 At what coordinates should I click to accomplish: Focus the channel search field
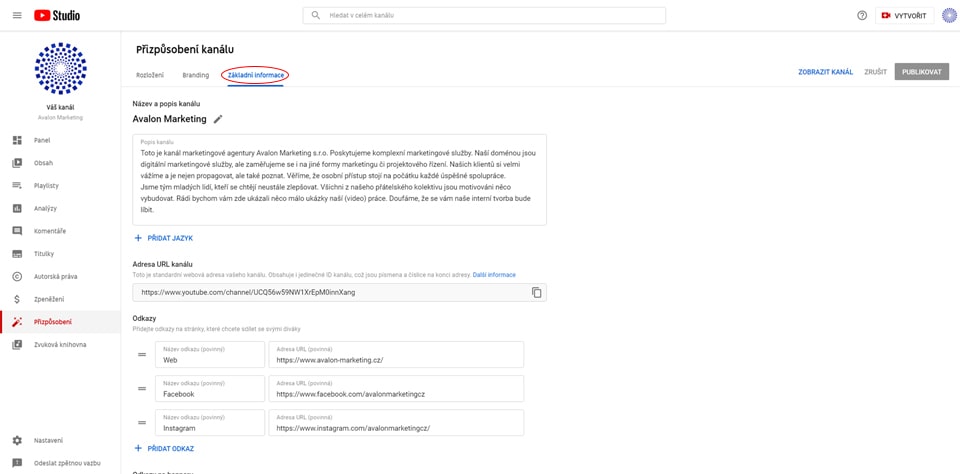pyautogui.click(x=484, y=15)
